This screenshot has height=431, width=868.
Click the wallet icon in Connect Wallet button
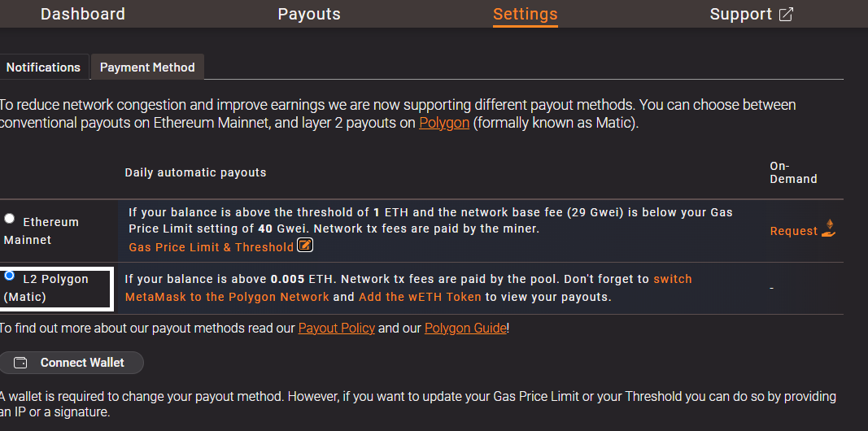(22, 363)
